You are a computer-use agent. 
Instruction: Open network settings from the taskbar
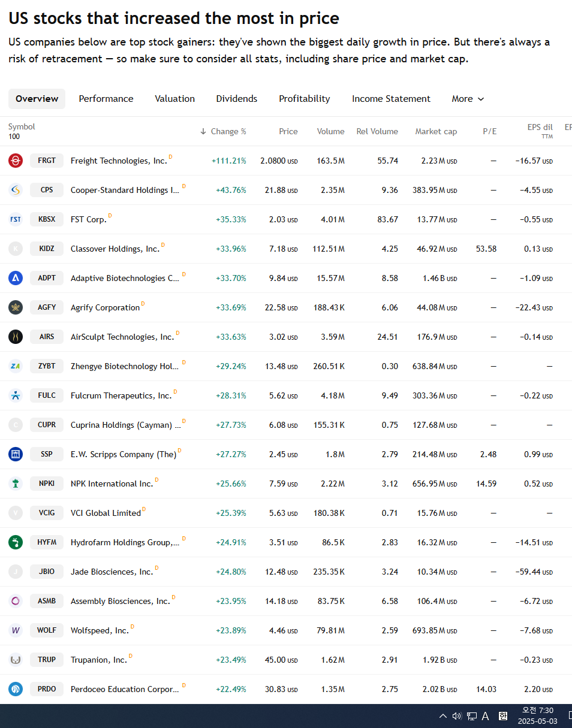pos(472,716)
